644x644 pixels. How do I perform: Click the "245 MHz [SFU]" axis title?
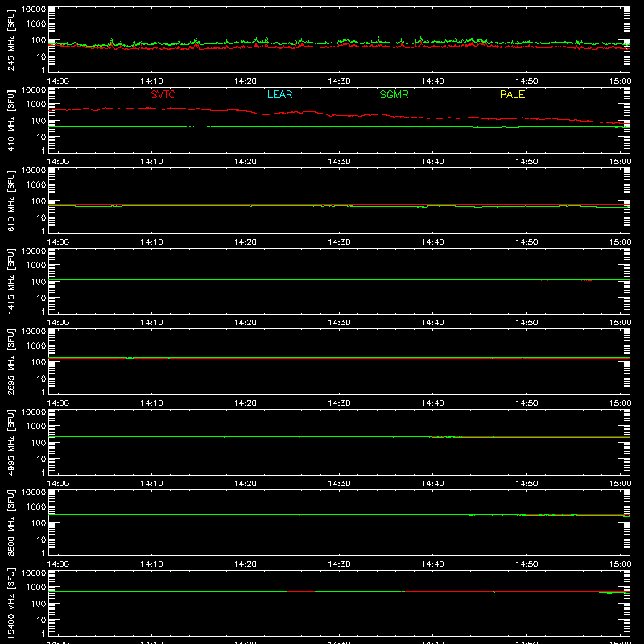tap(10, 39)
